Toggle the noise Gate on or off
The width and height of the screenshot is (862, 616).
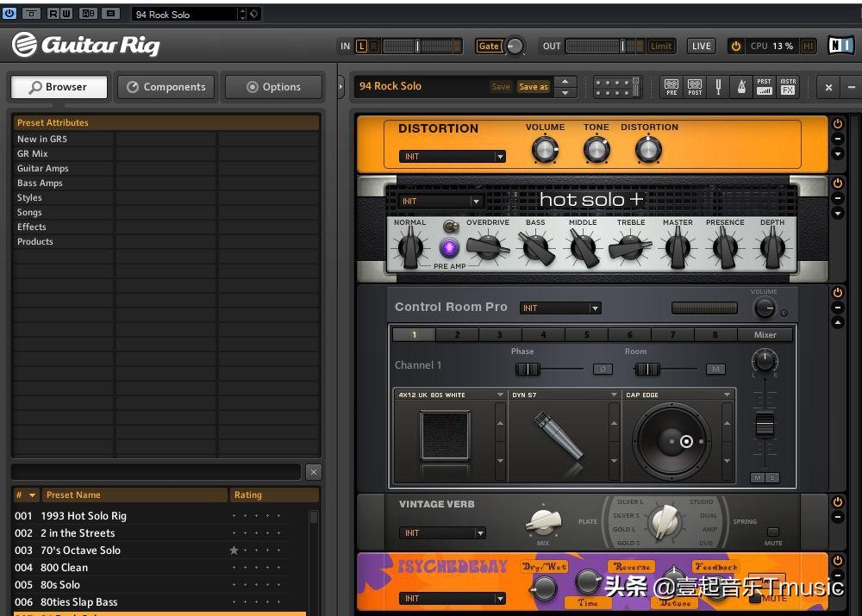point(489,47)
